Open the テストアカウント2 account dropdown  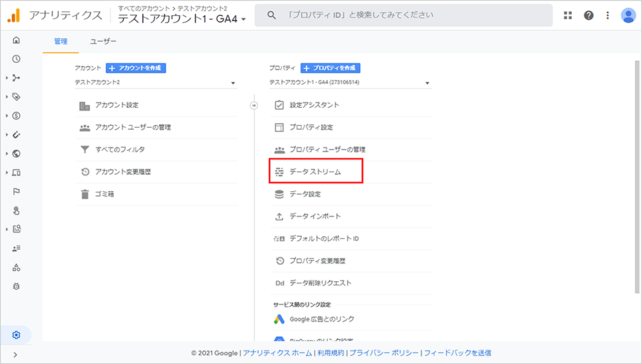click(x=156, y=82)
